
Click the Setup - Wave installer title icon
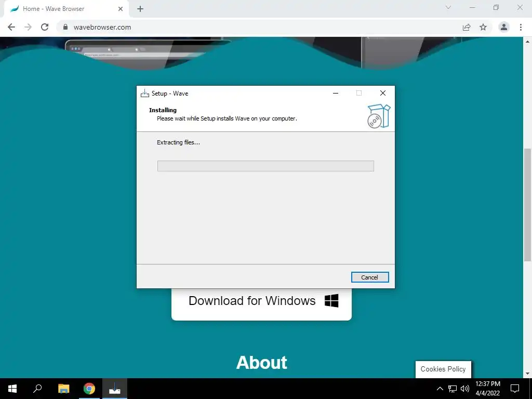145,93
